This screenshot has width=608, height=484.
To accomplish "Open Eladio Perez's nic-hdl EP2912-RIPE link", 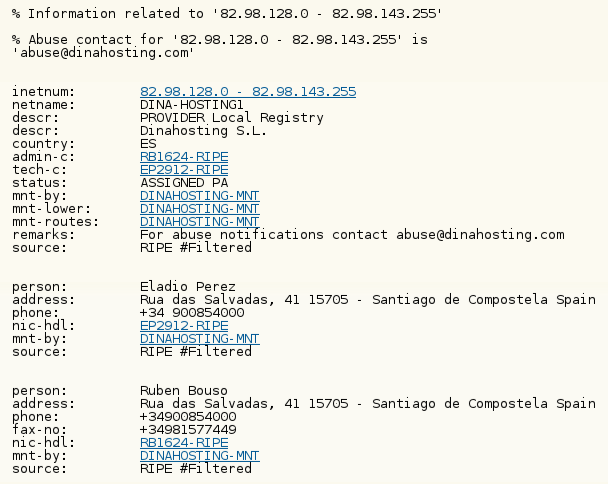I will 184,326.
